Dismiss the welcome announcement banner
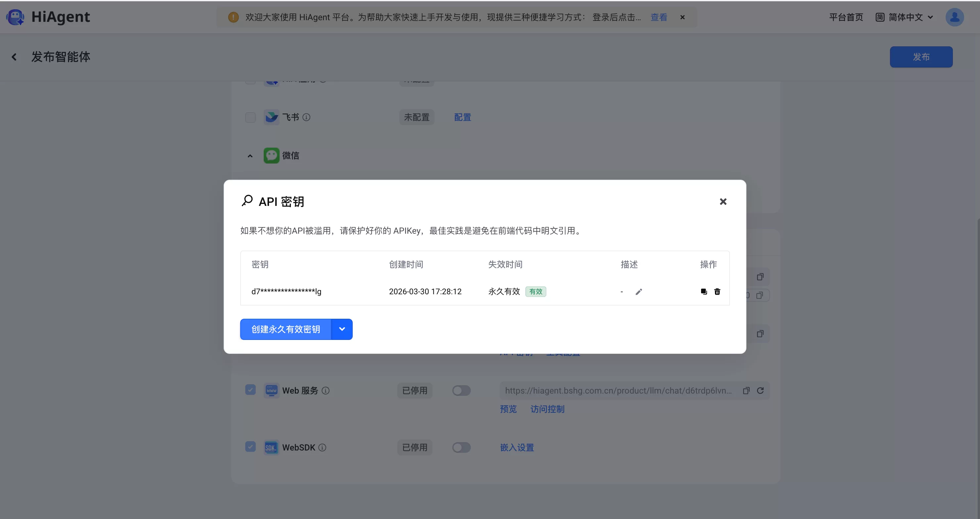980x519 pixels. 683,17
